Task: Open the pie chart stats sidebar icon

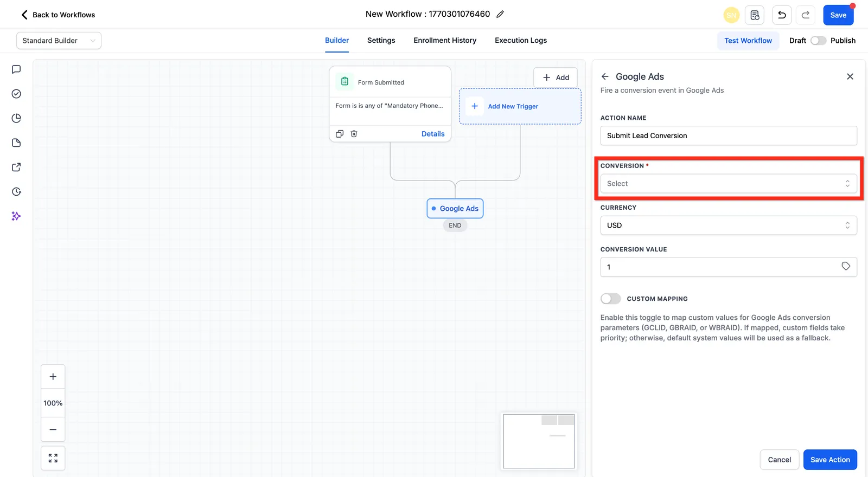Action: [x=16, y=118]
